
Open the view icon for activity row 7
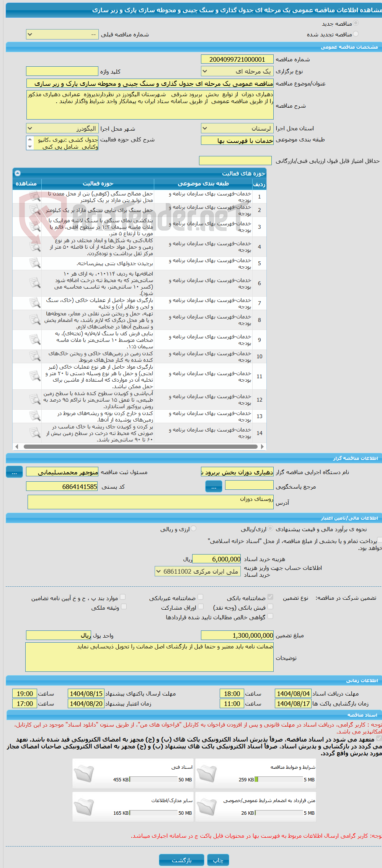coord(35,303)
